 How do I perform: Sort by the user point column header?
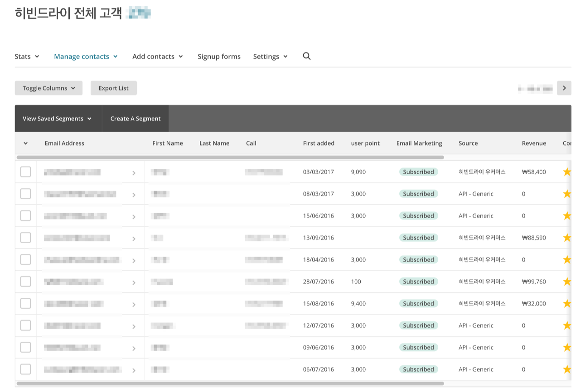coord(365,143)
